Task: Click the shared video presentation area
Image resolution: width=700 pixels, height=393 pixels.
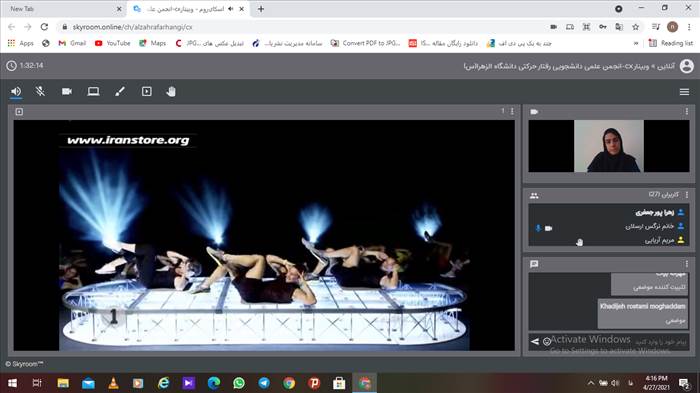Action: pyautogui.click(x=264, y=235)
